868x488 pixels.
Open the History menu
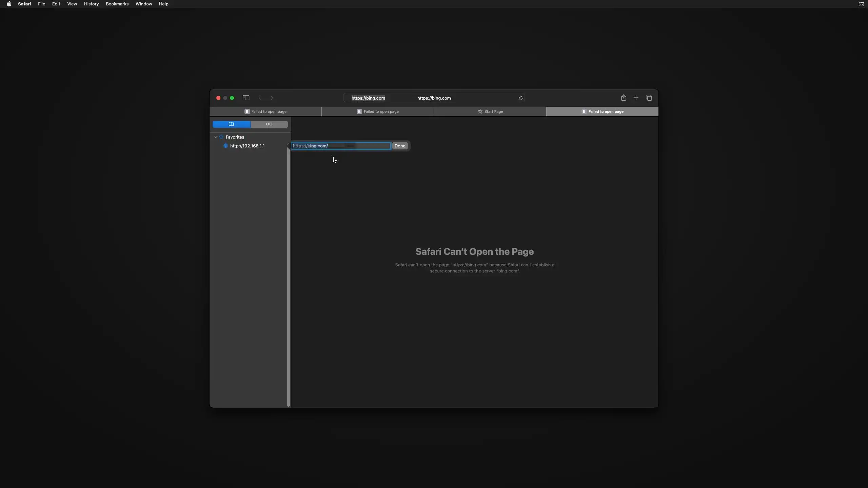point(91,4)
